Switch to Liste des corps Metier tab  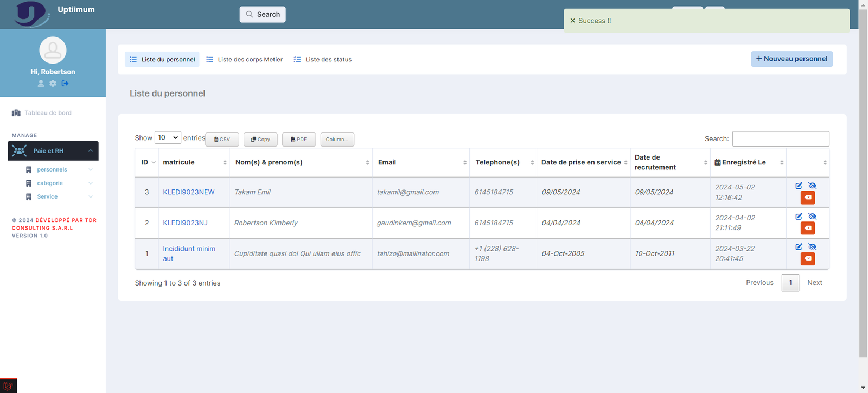(245, 60)
